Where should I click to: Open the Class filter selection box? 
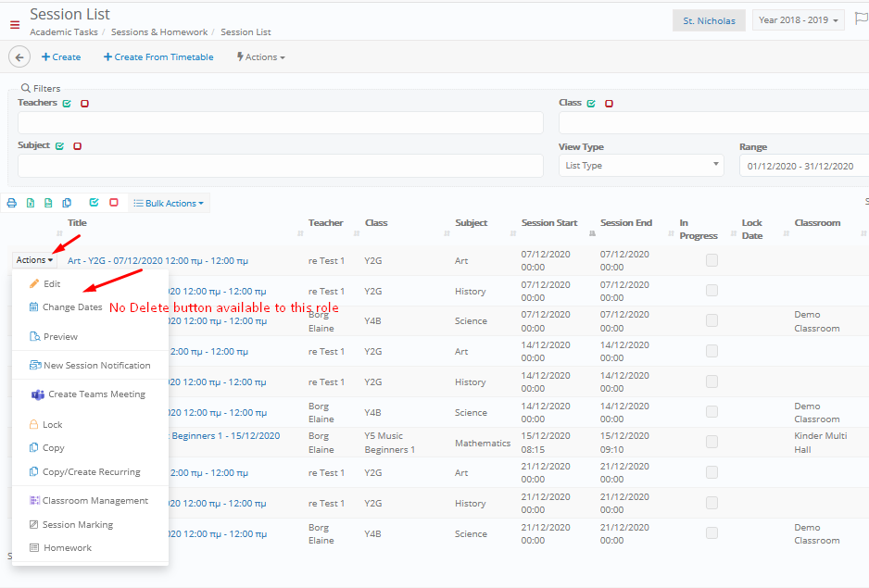pos(713,122)
